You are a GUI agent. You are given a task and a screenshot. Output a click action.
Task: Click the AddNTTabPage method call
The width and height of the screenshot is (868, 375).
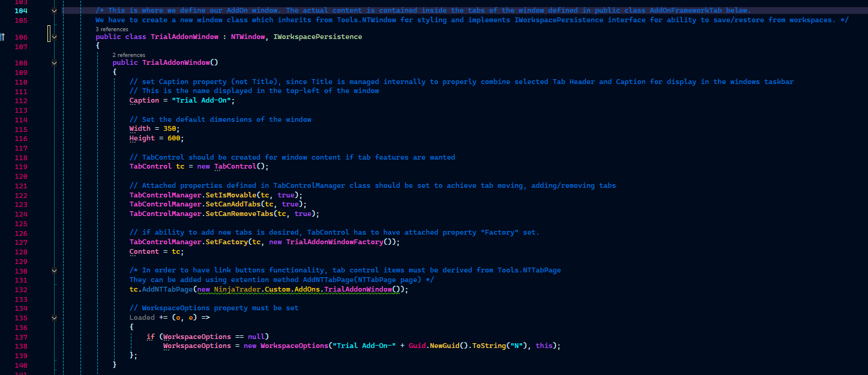point(167,289)
